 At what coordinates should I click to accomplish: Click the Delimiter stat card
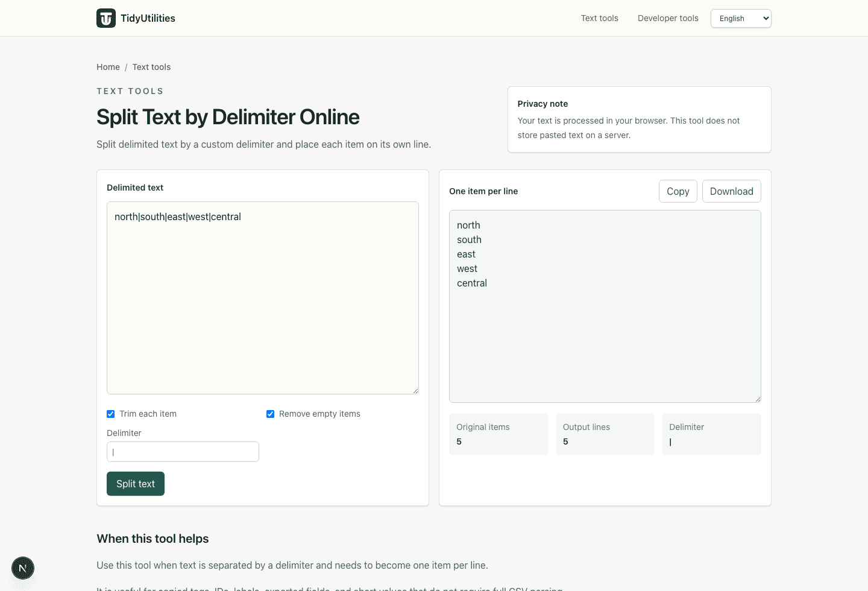[711, 434]
